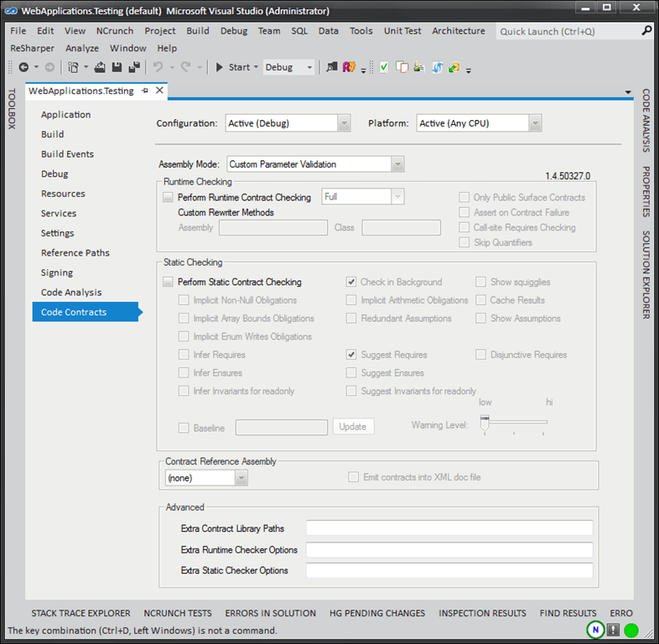This screenshot has width=659, height=644.
Task: Click the Open File toolbar icon
Action: coord(100,67)
